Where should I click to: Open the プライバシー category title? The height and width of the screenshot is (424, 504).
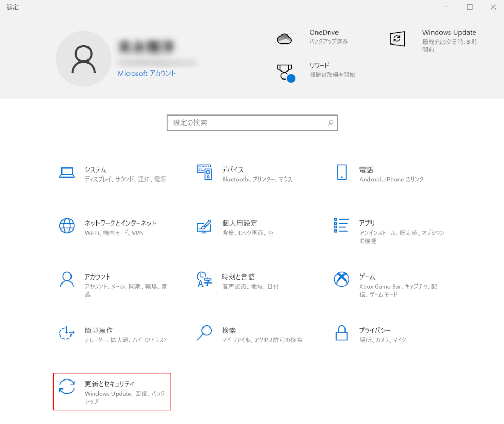coord(375,330)
